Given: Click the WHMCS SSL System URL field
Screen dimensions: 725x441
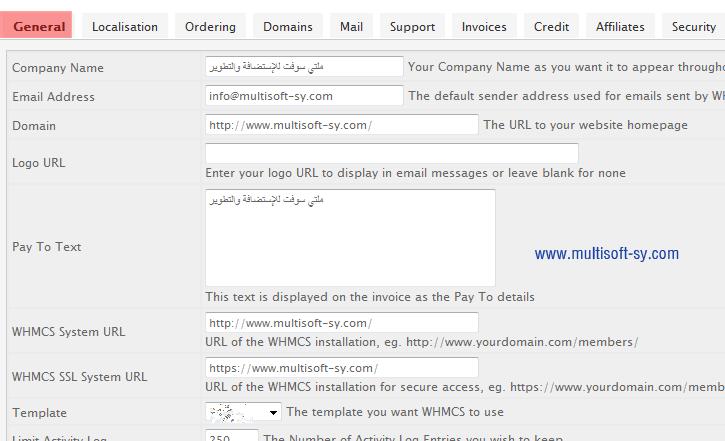Looking at the screenshot, I should tap(342, 368).
